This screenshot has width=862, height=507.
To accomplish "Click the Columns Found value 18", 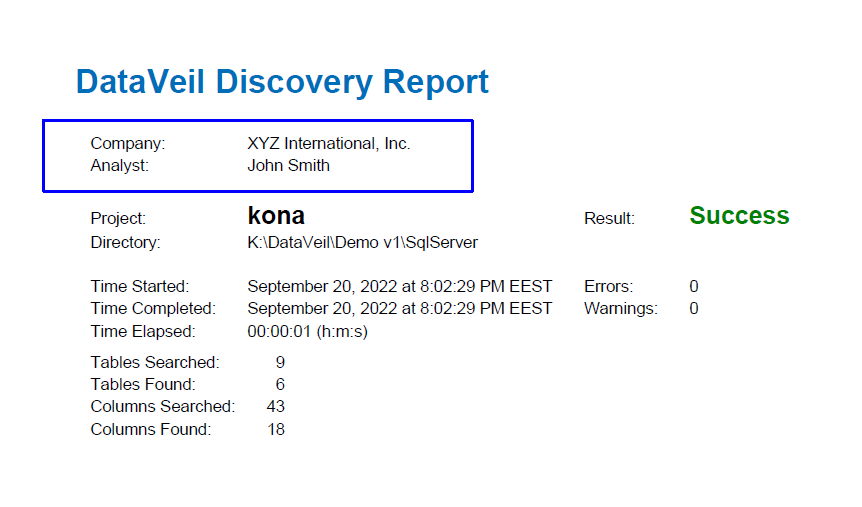I will point(276,429).
